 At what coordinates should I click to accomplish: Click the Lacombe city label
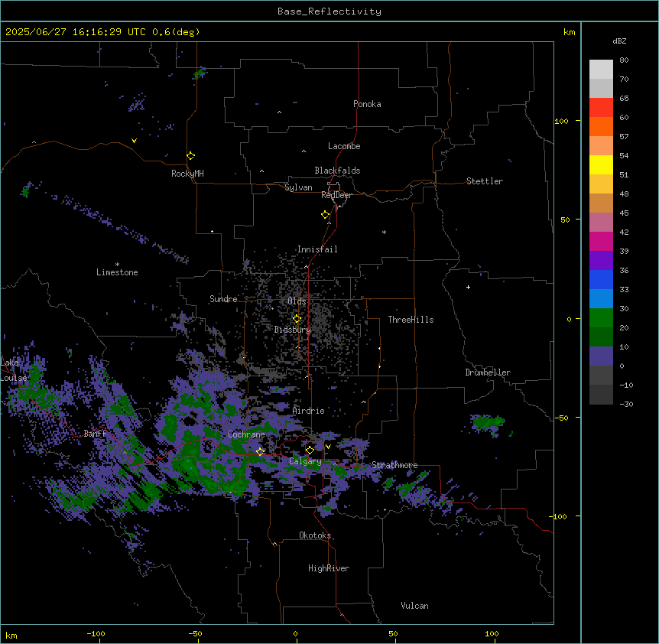pos(344,146)
